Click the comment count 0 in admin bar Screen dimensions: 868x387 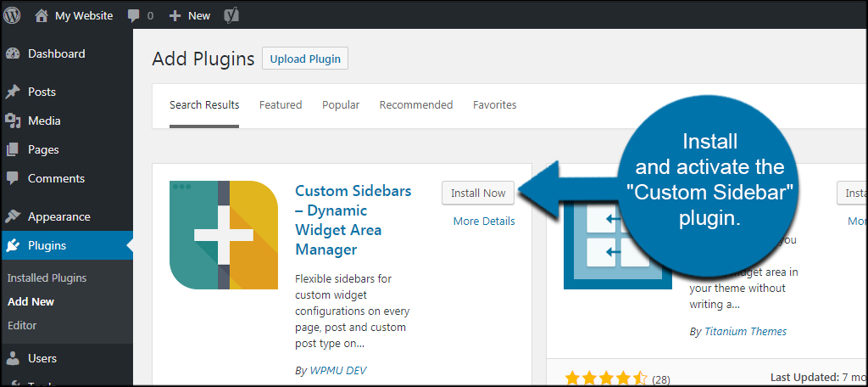pyautogui.click(x=150, y=16)
